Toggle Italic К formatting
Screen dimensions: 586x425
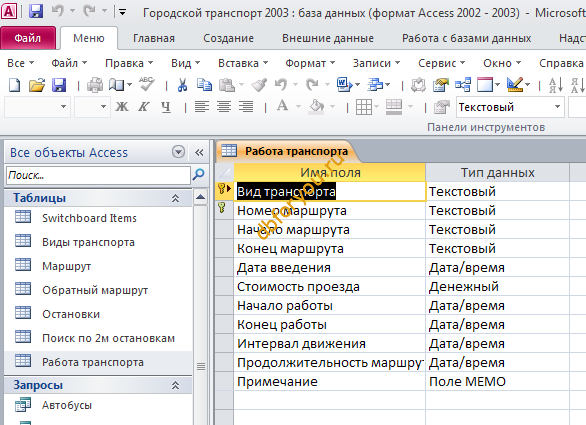tap(144, 107)
